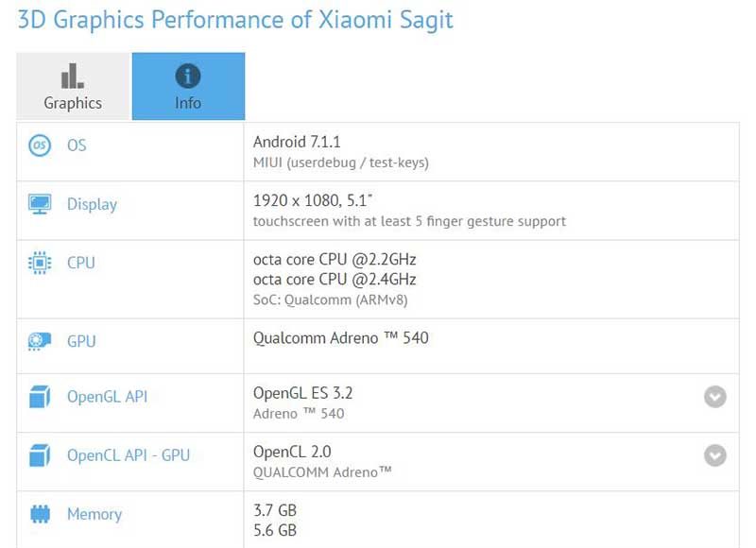Click the Qualcomm Adreno 540 GPU value

(340, 337)
